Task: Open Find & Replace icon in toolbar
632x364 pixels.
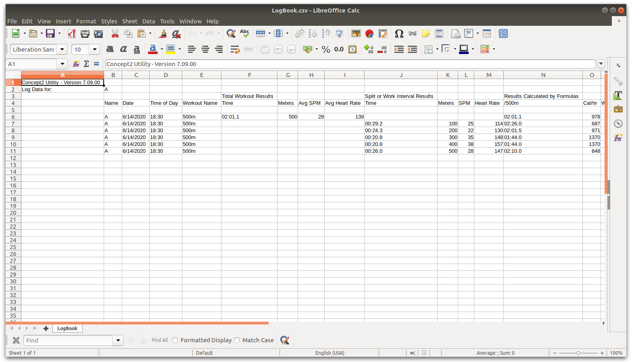Action: click(x=231, y=33)
